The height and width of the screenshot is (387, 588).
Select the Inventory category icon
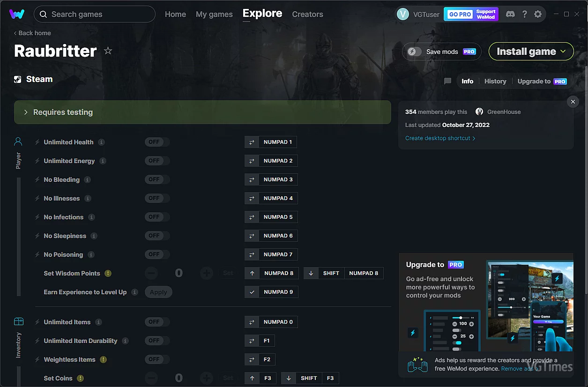(18, 321)
